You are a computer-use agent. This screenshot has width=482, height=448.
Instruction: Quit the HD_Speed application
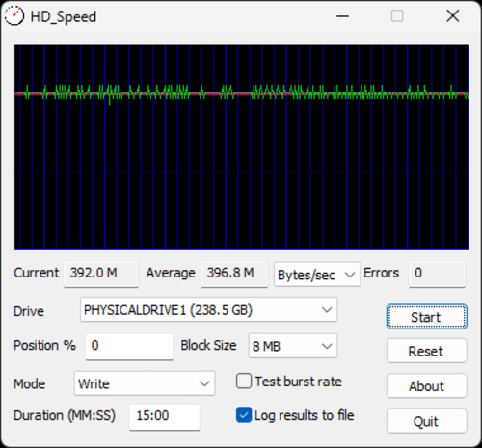427,421
